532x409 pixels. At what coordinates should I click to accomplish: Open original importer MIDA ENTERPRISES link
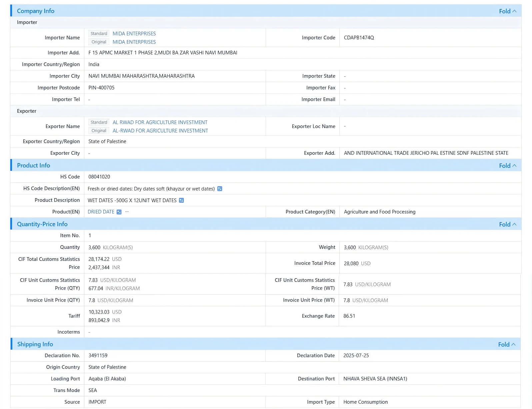tap(134, 42)
